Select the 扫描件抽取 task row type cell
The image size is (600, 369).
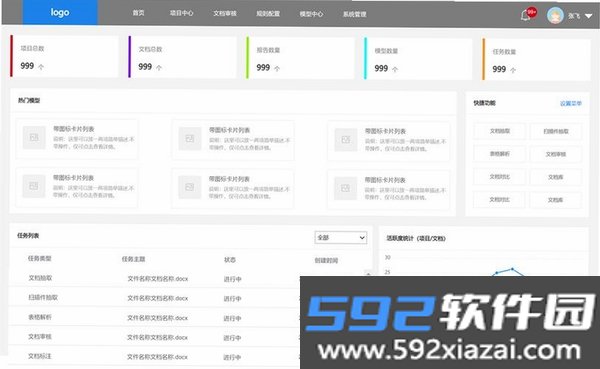click(x=43, y=297)
